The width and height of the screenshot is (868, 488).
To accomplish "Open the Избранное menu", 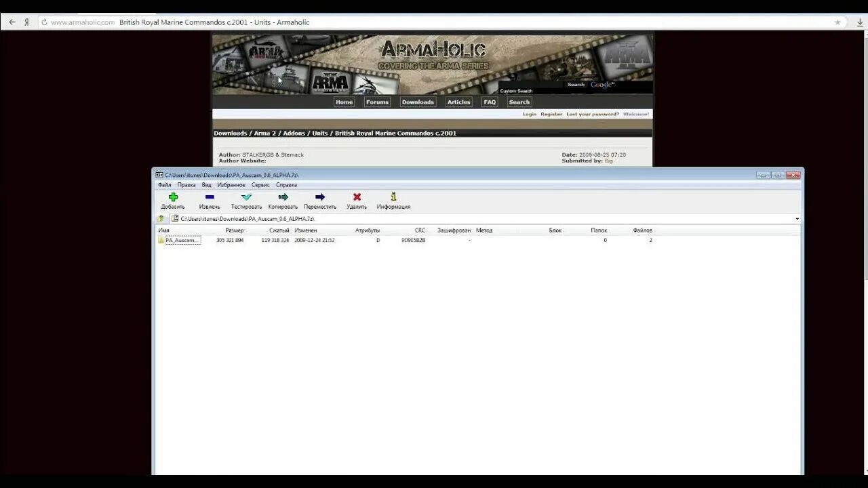I will tap(231, 185).
